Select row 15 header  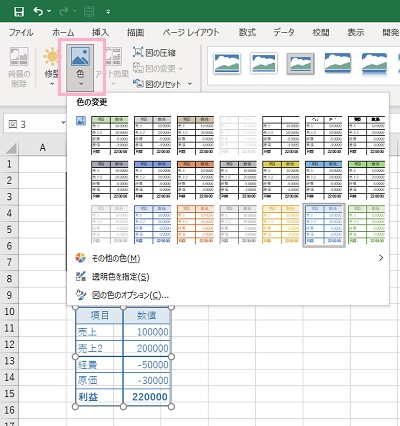pos(9,393)
